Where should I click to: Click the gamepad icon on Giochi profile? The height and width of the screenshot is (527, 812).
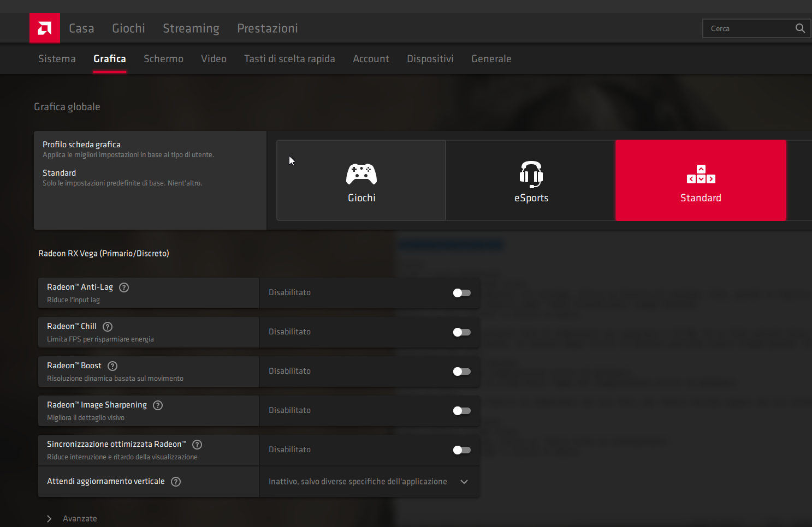[361, 174]
